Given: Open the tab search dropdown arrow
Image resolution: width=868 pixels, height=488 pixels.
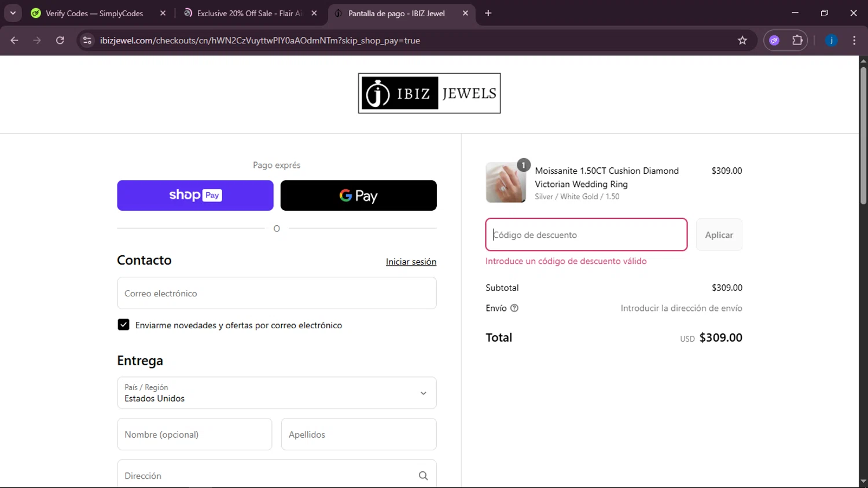Looking at the screenshot, I should pos(13,13).
